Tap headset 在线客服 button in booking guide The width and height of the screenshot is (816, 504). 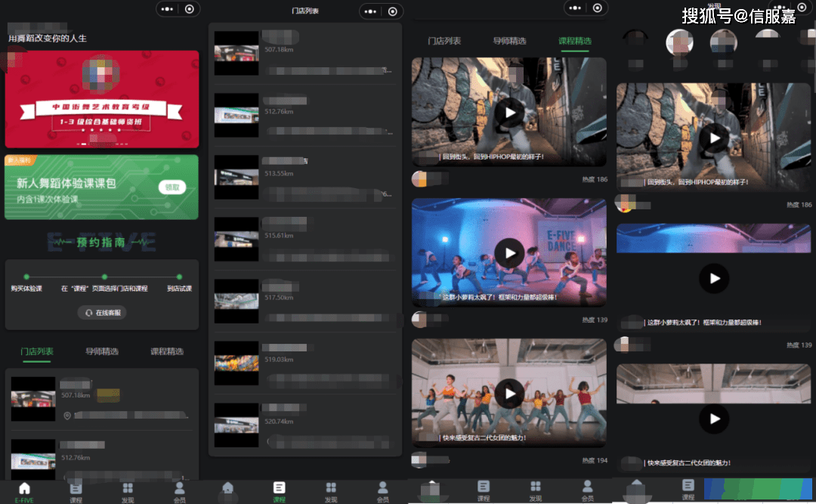click(x=103, y=313)
